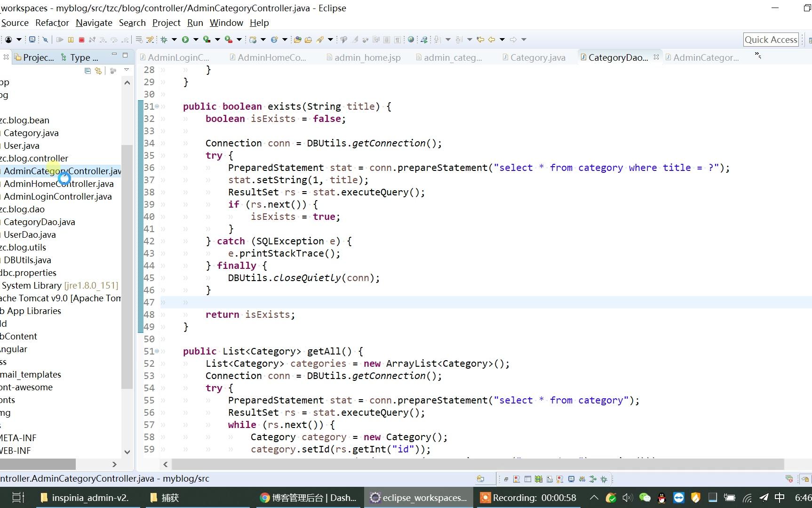Switch to the Category.java editor tab
Screen dimensions: 812x508
coord(534,57)
